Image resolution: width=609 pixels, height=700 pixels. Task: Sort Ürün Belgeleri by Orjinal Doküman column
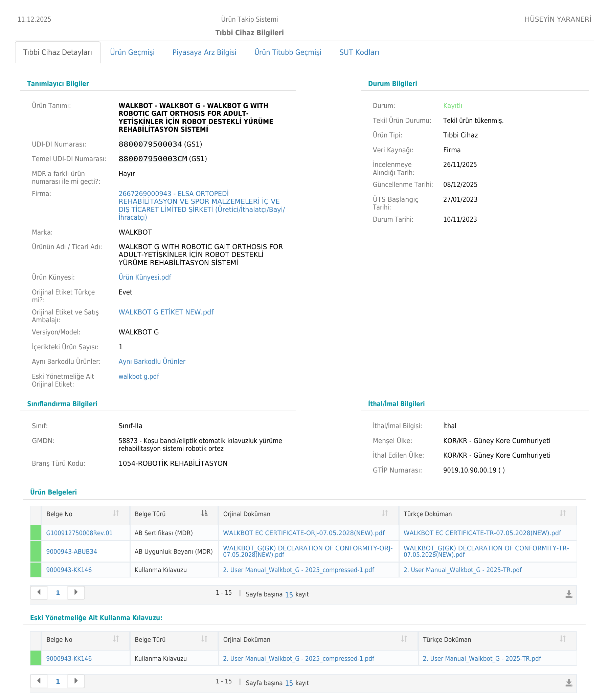click(x=385, y=513)
